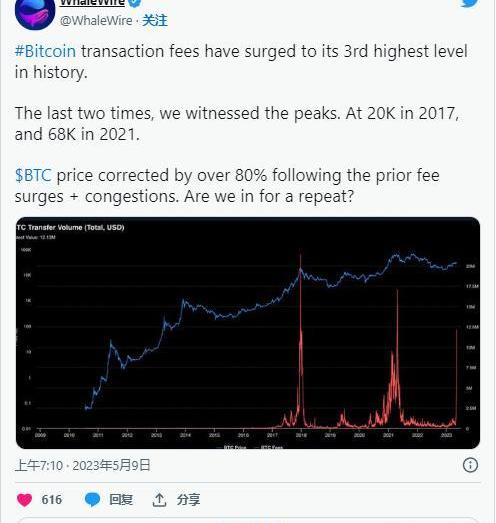Click the share upload arrow icon

point(159,500)
